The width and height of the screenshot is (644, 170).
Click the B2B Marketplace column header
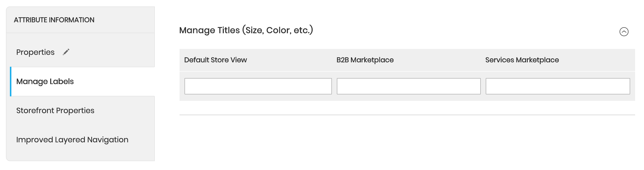(365, 60)
